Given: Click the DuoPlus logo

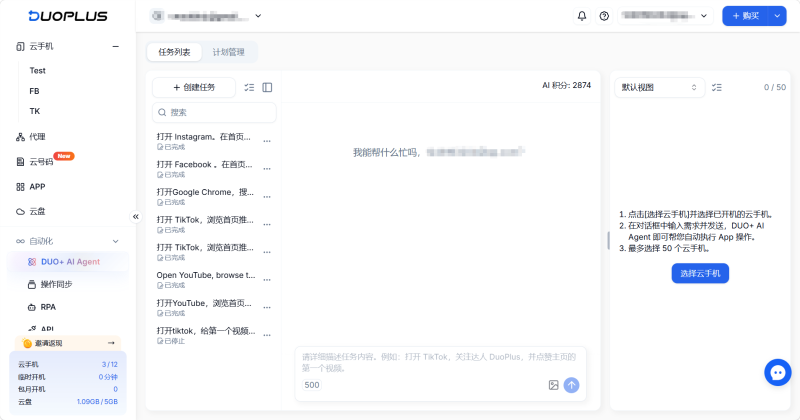Looking at the screenshot, I should click(68, 16).
